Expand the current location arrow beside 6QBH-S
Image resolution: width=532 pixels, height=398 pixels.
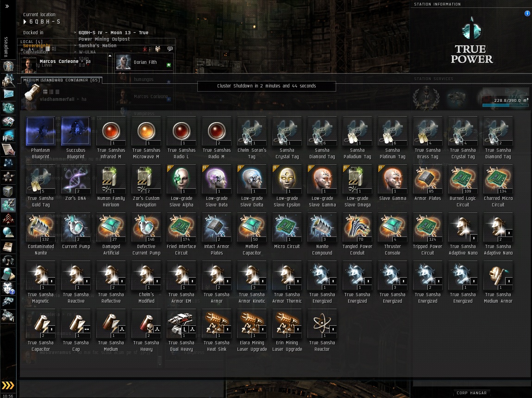click(x=25, y=22)
